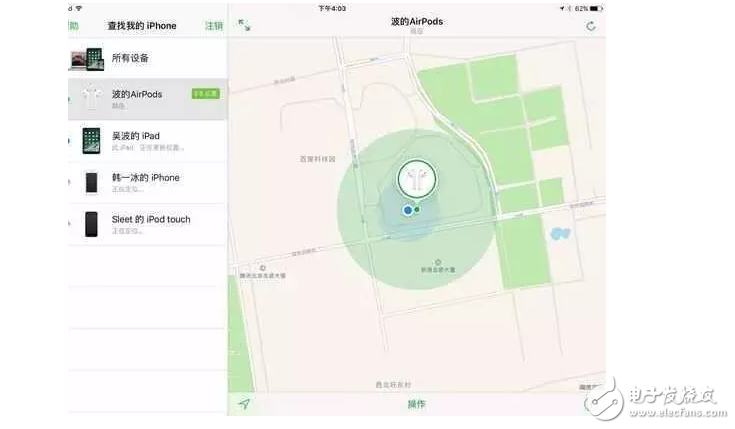Tap the AirPods thumbnail in device list
The image size is (735, 429).
tap(91, 98)
